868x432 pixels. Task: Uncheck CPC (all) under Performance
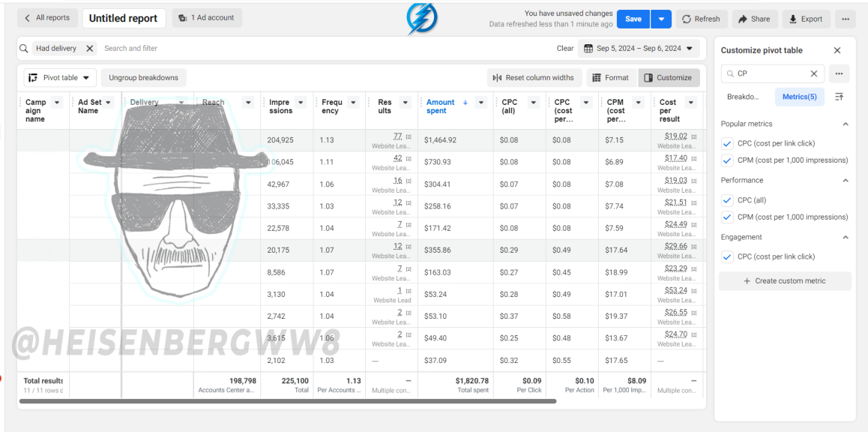727,200
